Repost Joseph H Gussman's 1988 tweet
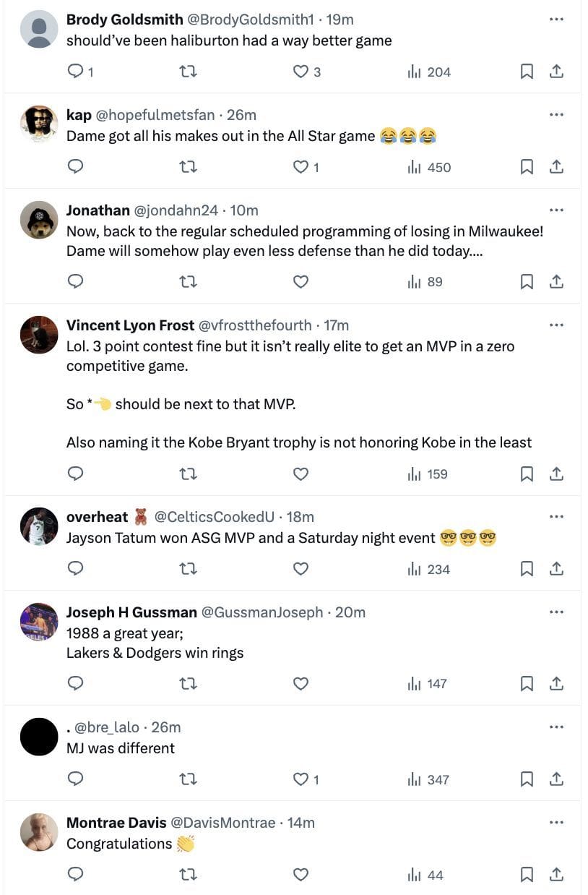The height and width of the screenshot is (895, 588). click(x=188, y=683)
